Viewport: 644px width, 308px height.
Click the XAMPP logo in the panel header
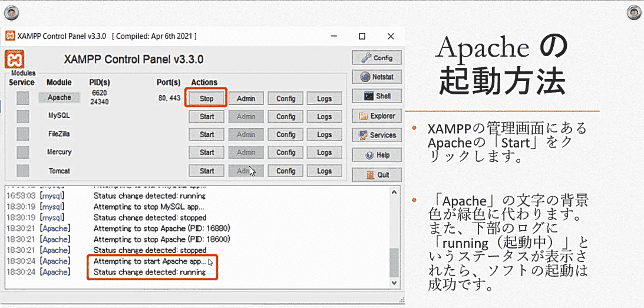click(x=14, y=59)
